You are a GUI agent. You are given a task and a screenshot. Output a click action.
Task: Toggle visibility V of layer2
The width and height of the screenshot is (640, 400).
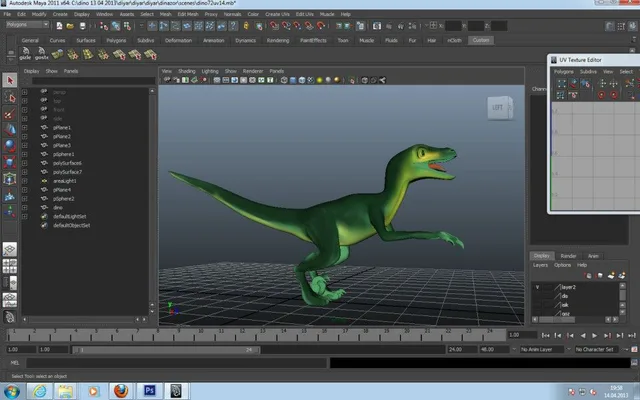click(x=538, y=287)
